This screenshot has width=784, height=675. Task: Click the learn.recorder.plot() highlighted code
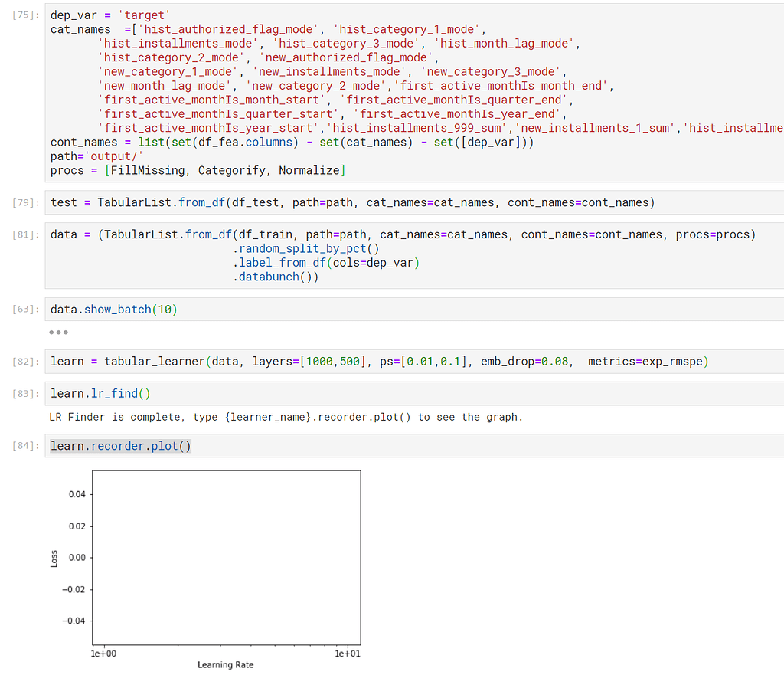[119, 444]
